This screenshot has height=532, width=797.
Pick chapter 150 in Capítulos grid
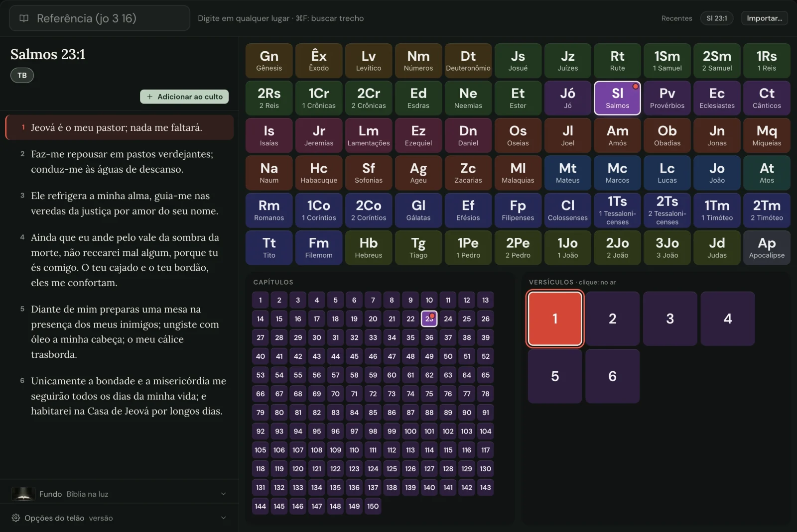(373, 506)
